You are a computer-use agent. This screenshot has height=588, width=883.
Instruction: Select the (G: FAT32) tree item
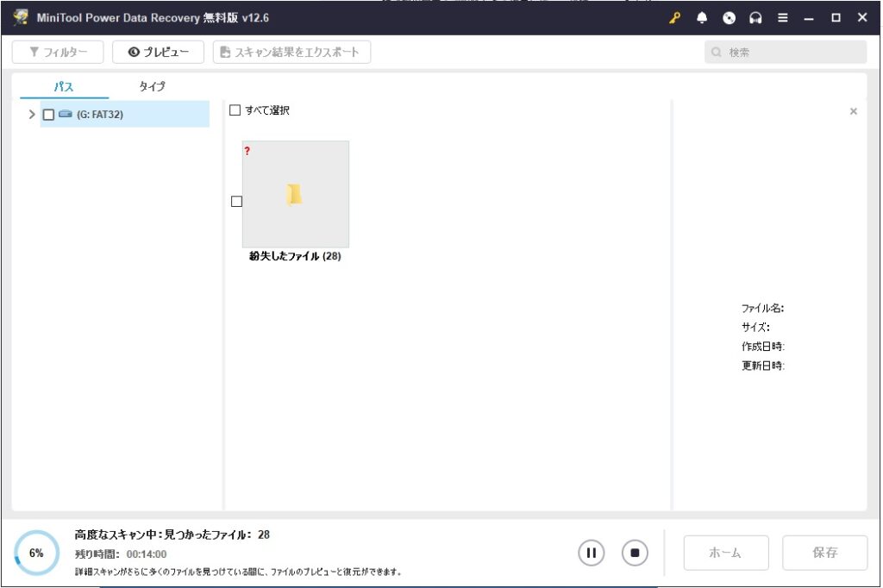pos(125,115)
